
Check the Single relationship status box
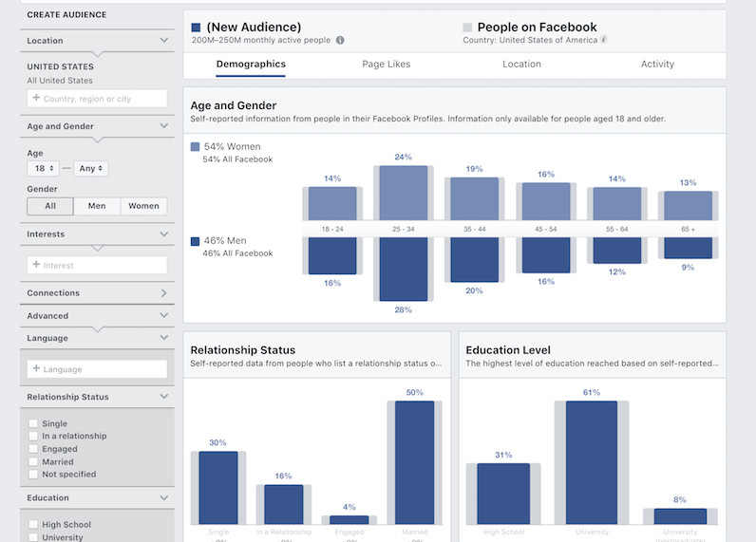coord(33,423)
